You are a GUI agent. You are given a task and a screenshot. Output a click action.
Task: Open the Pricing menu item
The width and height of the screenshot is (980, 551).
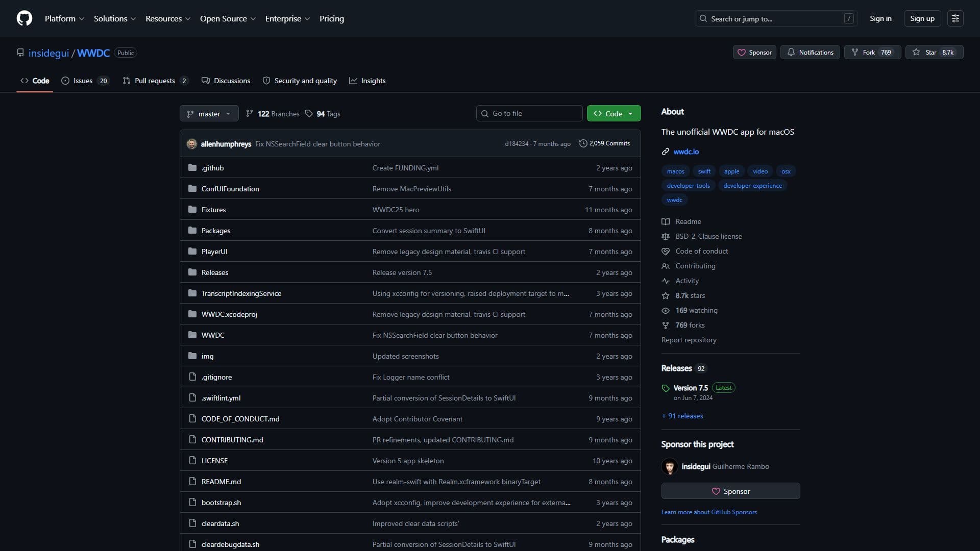pyautogui.click(x=332, y=18)
